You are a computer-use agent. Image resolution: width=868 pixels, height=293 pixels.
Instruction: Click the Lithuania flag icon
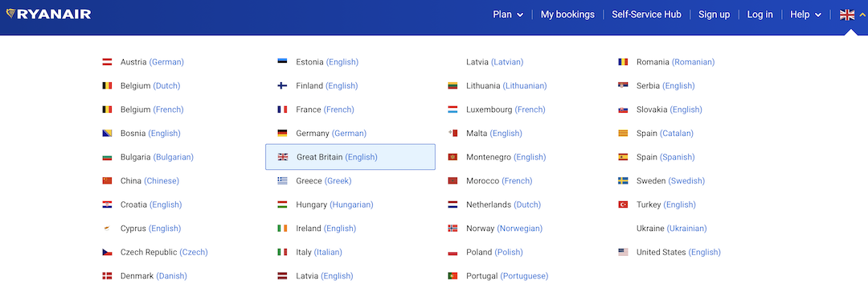452,86
